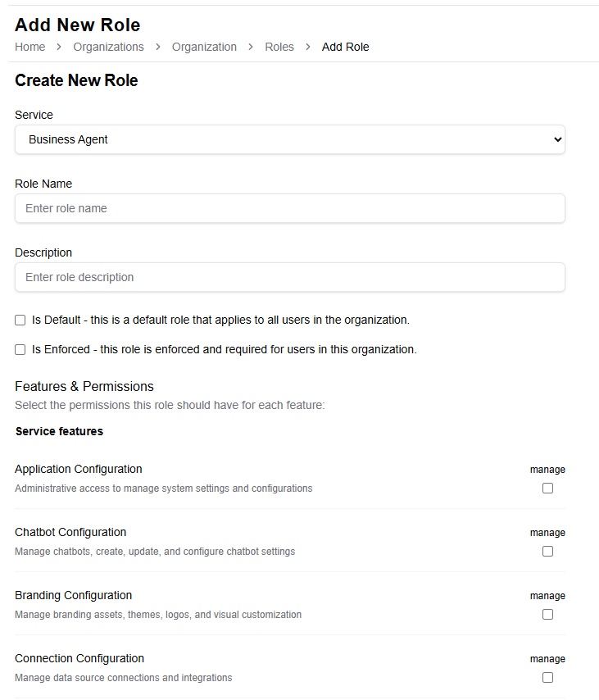Click the Add Role breadcrumb item
599x700 pixels.
pos(345,47)
